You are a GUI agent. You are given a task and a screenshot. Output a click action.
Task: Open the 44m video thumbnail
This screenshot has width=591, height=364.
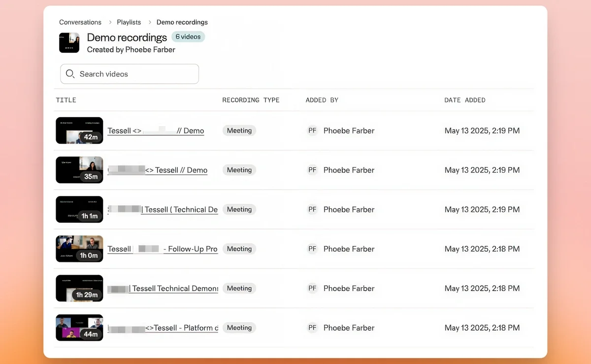[x=79, y=328]
